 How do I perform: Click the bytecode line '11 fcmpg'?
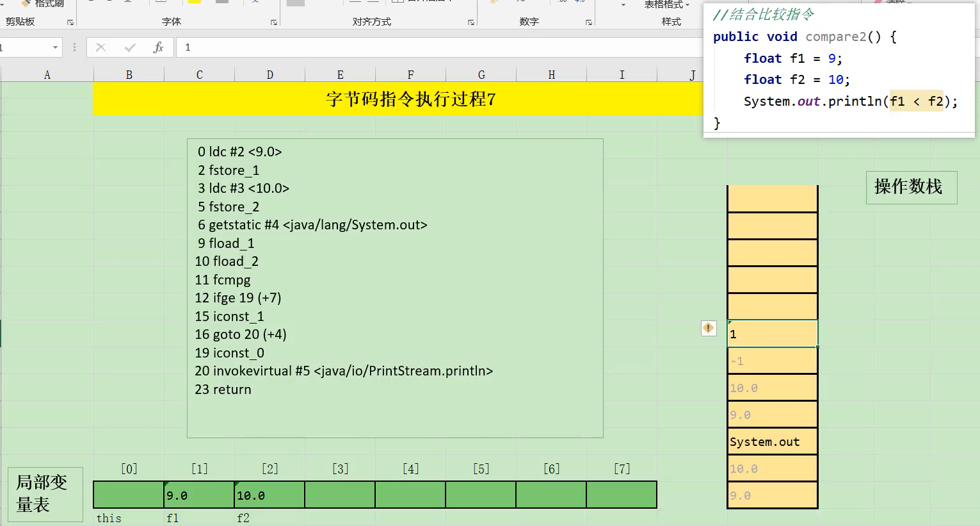223,280
